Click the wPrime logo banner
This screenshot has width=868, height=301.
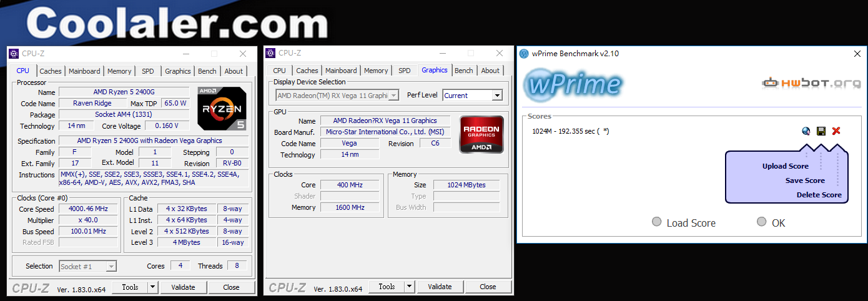pyautogui.click(x=573, y=85)
